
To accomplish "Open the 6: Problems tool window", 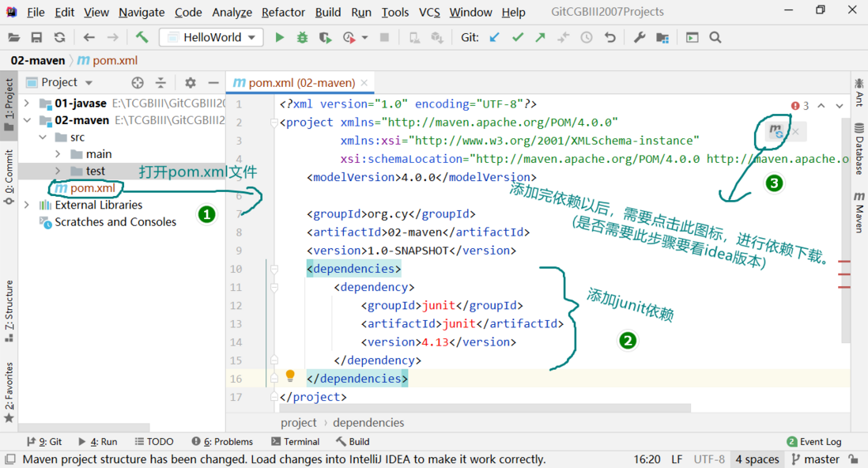I will click(x=222, y=441).
